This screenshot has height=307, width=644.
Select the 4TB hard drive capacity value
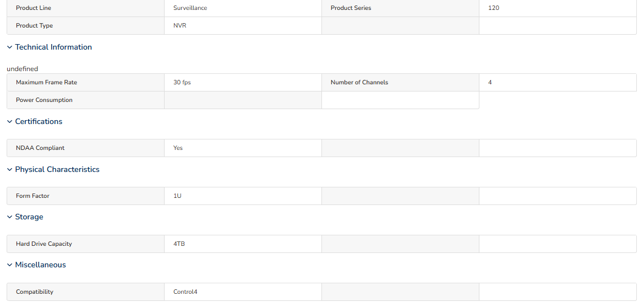(x=243, y=244)
